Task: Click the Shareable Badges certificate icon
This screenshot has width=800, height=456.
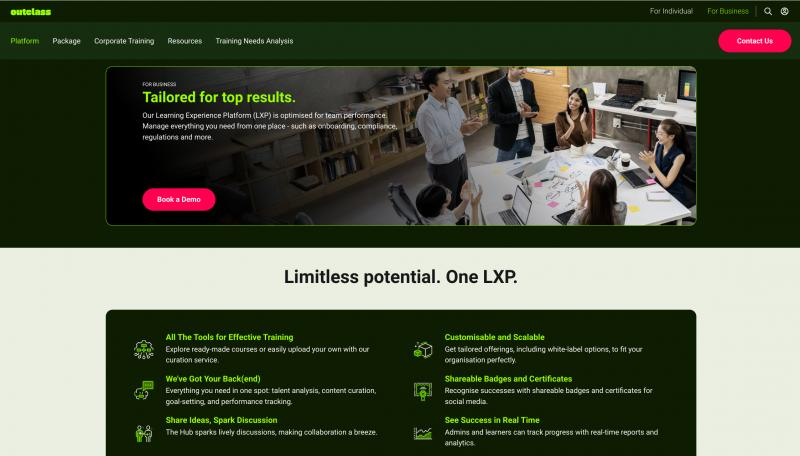Action: pos(422,391)
